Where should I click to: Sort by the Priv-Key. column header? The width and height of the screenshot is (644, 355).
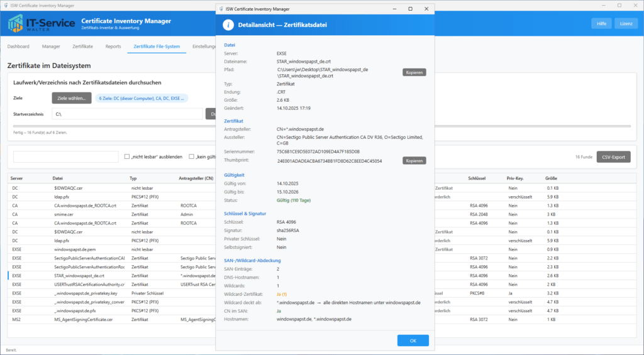click(x=514, y=178)
